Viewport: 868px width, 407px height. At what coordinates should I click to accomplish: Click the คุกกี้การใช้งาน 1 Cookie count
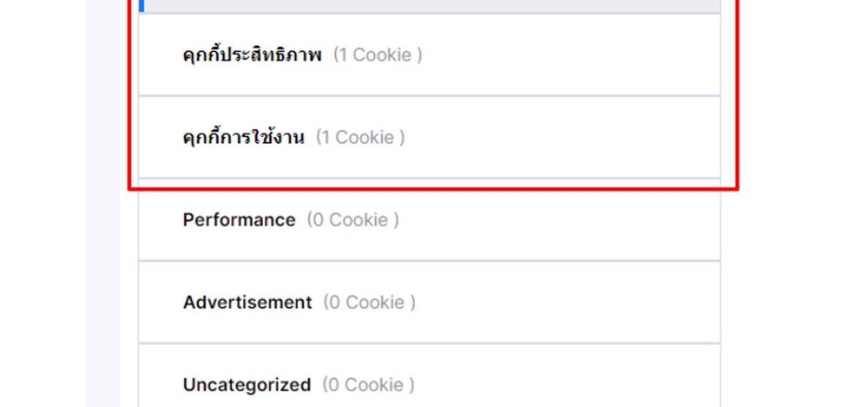coord(360,137)
